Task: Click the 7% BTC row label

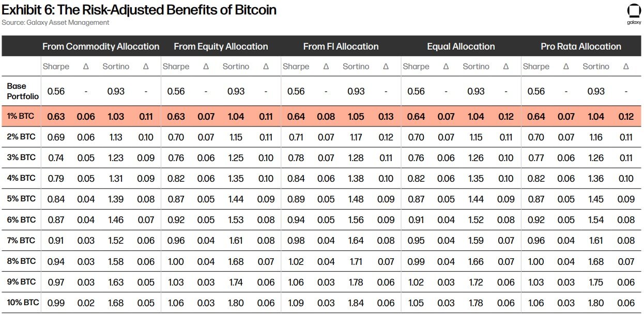Action: coord(21,240)
